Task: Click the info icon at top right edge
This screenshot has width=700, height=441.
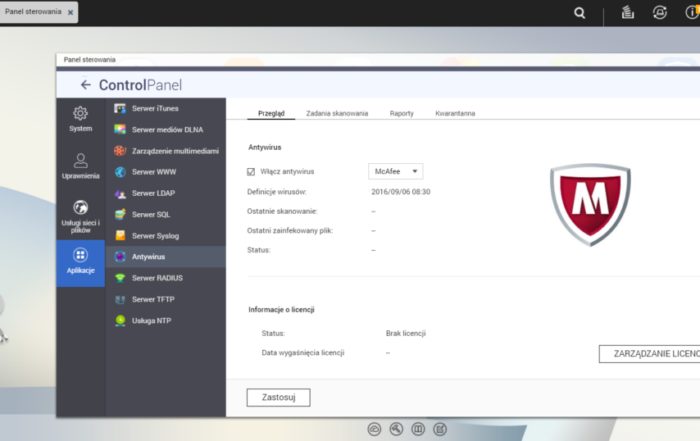Action: pyautogui.click(x=692, y=12)
